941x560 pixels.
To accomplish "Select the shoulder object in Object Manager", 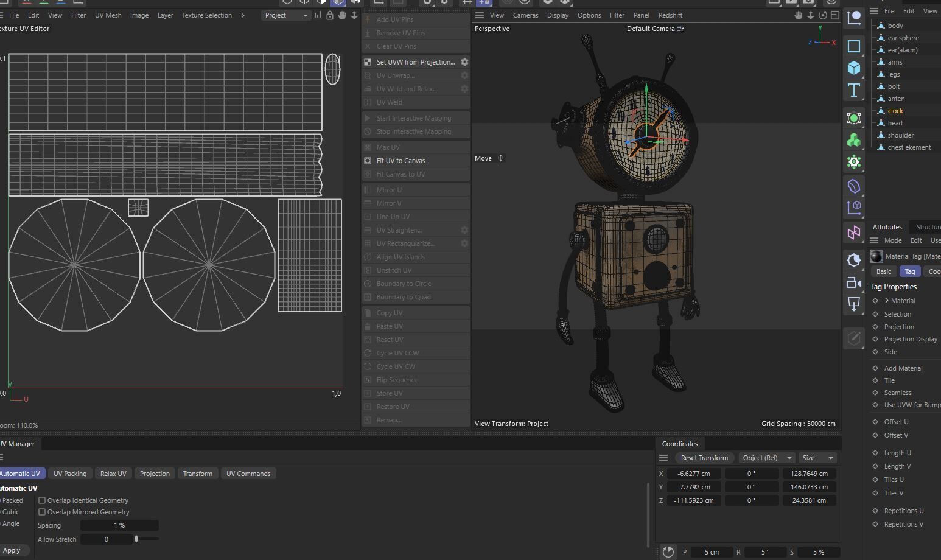I will [901, 135].
